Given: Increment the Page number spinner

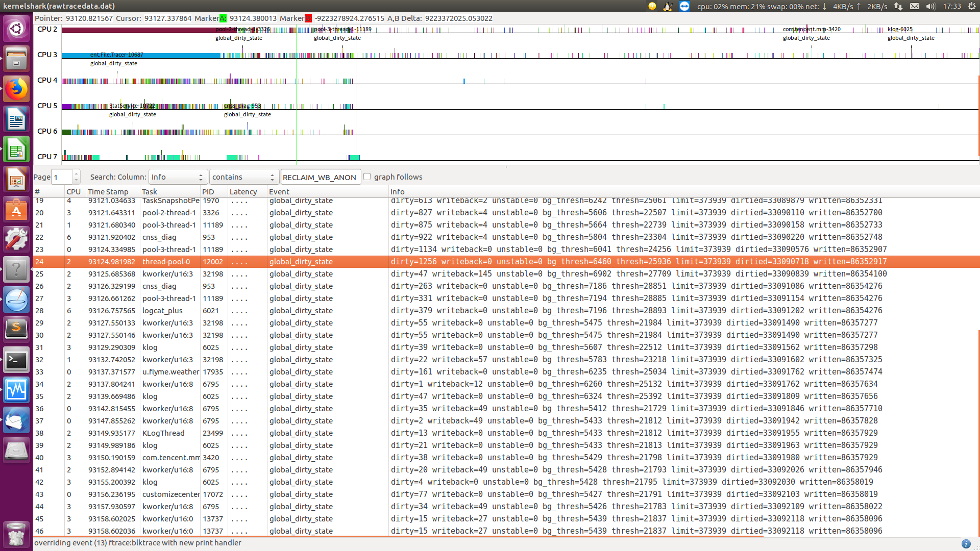Looking at the screenshot, I should pyautogui.click(x=76, y=173).
